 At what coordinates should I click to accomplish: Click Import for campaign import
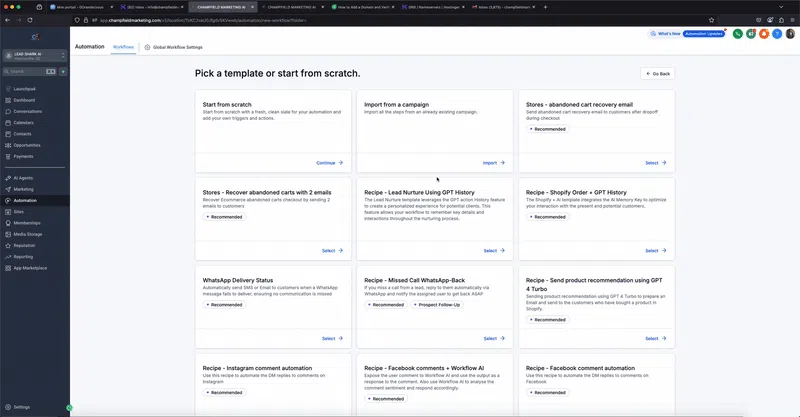pos(494,163)
